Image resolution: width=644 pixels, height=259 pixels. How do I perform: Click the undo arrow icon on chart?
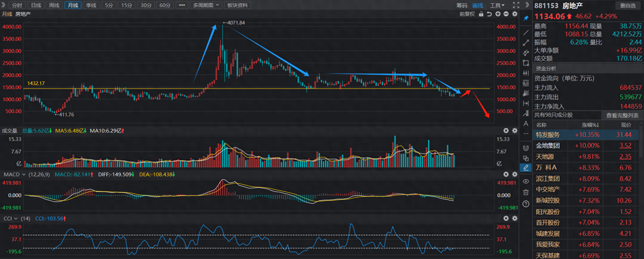(489, 14)
